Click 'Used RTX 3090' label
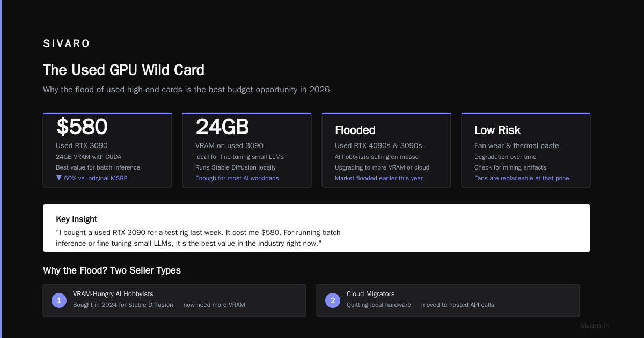Screen dimensions: 644x338 [81, 145]
